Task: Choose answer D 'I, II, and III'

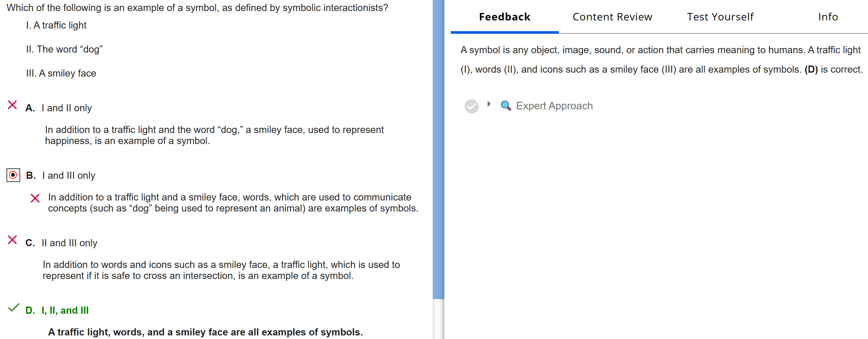Action: click(x=65, y=310)
